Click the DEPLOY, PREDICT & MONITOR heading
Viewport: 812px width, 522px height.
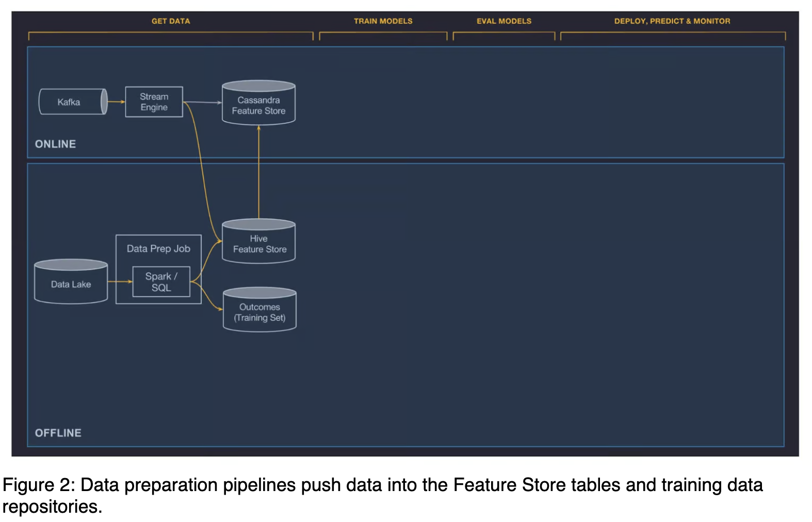(x=672, y=21)
